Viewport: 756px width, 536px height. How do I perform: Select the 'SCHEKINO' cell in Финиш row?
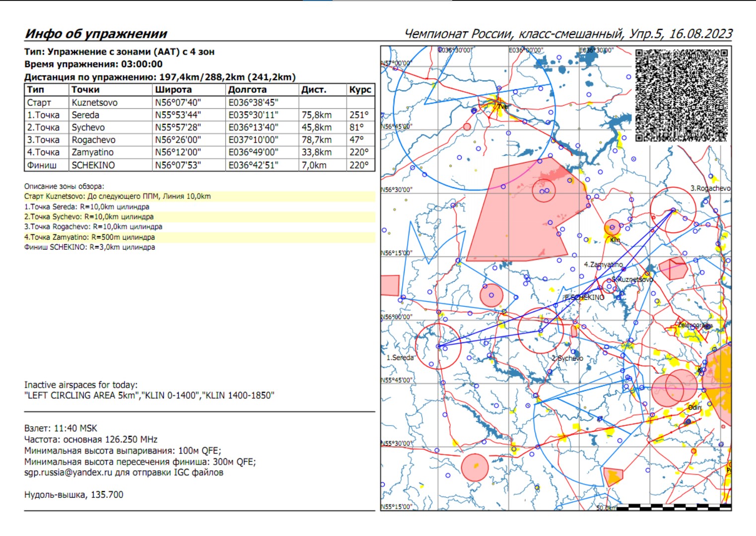click(93, 165)
